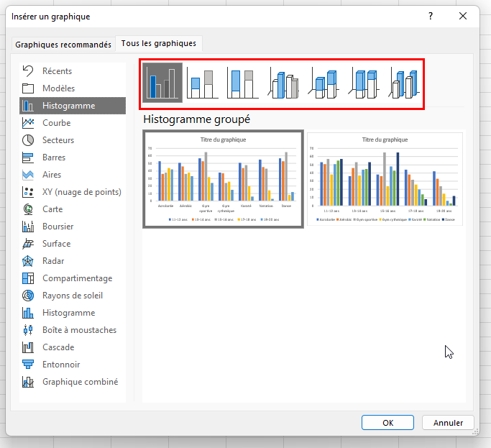Switch to the Graphiques recommandés tab
The image size is (491, 448).
[x=63, y=45]
